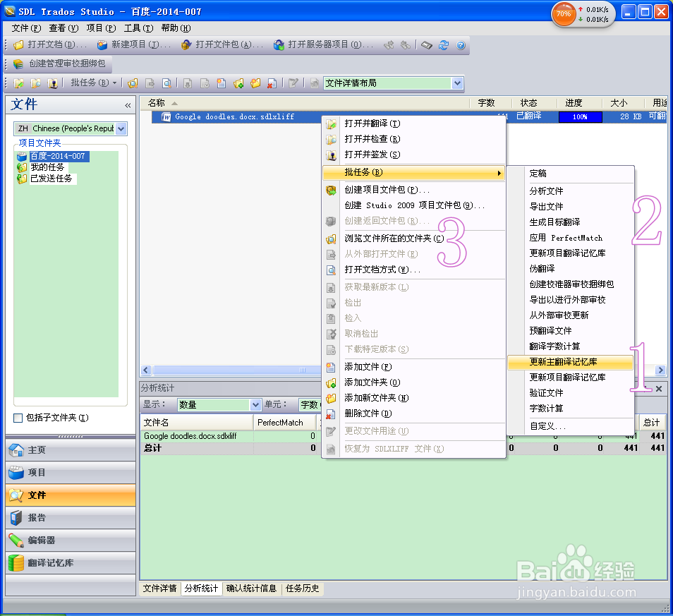Click 生成目标翻译 in the submenu
The height and width of the screenshot is (616, 673).
[570, 222]
